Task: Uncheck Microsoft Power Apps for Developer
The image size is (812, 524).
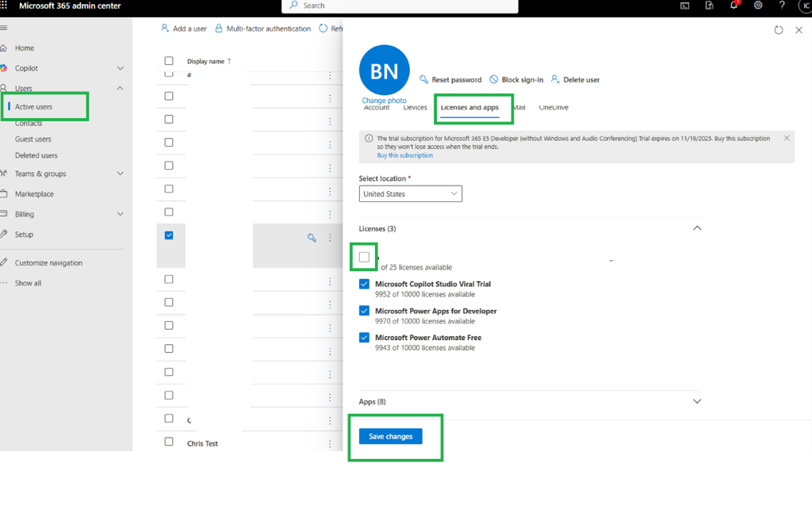Action: point(365,311)
